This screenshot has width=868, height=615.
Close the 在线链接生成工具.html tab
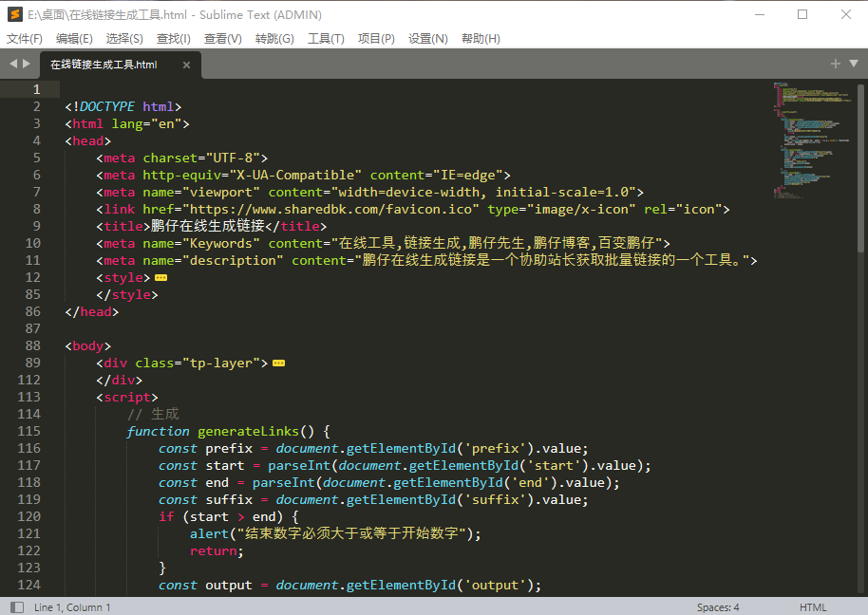click(186, 65)
